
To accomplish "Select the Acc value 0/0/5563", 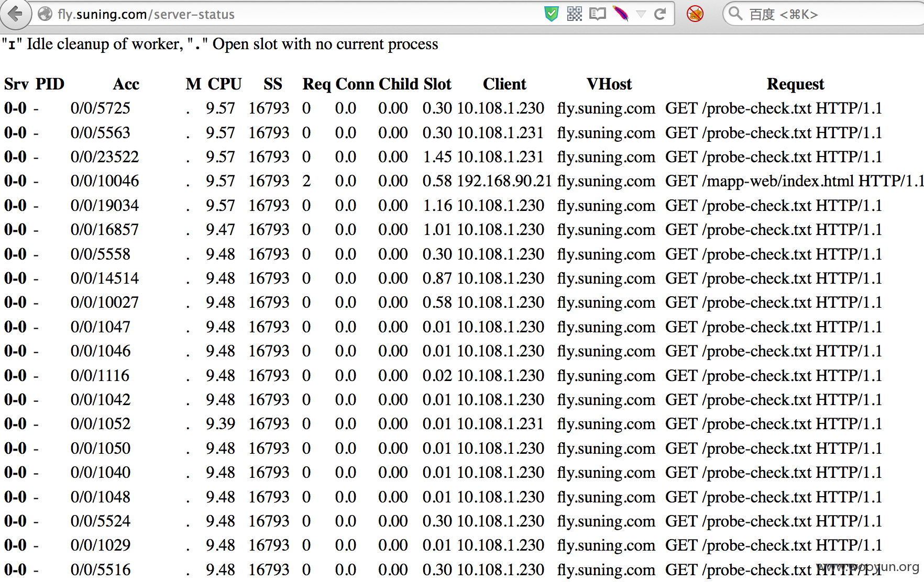I will (100, 133).
